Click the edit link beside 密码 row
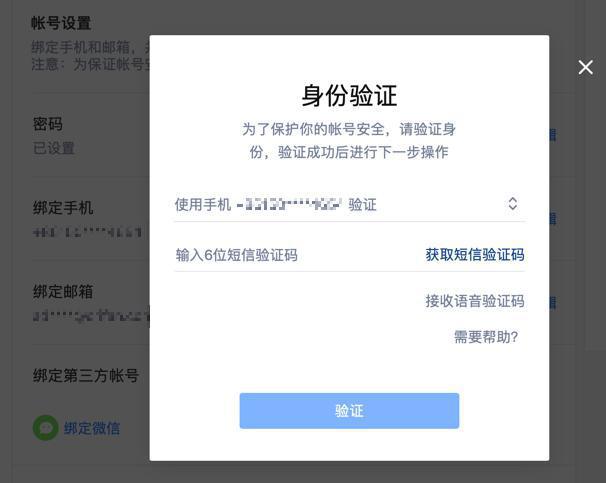This screenshot has height=483, width=606. (553, 135)
